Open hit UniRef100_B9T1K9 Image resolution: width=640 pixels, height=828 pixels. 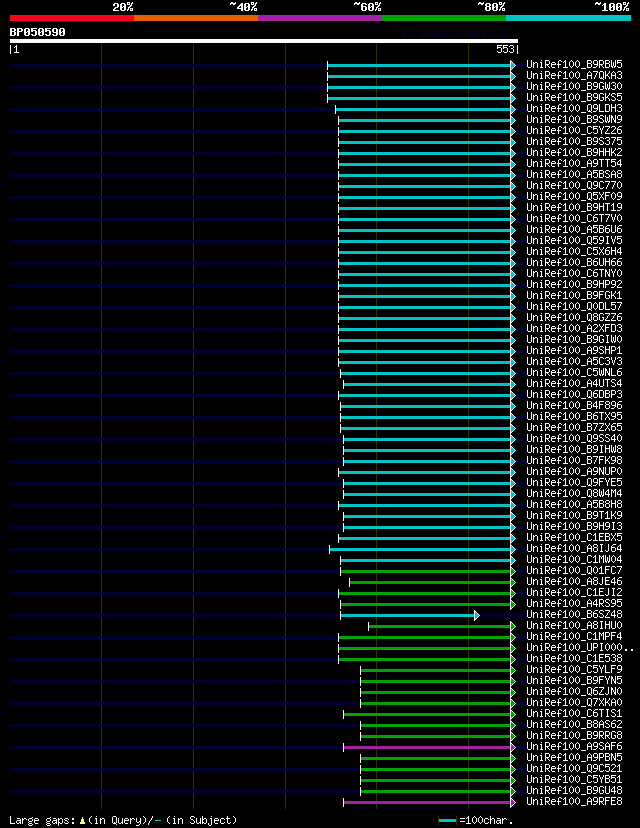pyautogui.click(x=574, y=515)
